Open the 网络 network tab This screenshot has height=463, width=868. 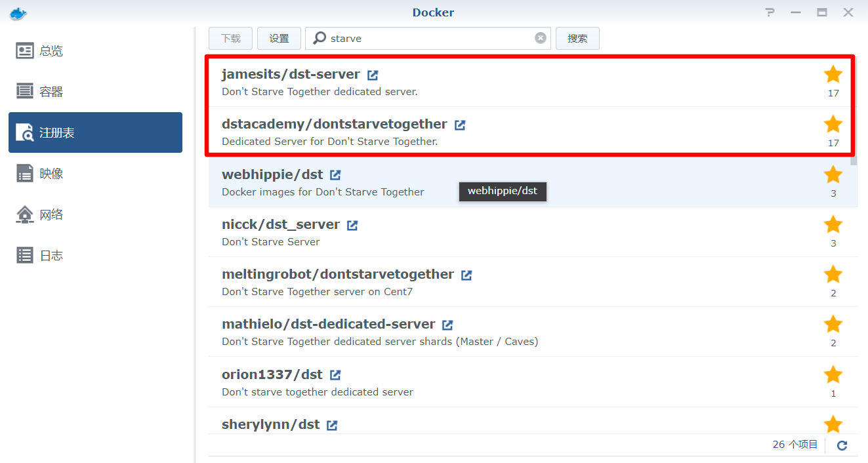(x=95, y=214)
